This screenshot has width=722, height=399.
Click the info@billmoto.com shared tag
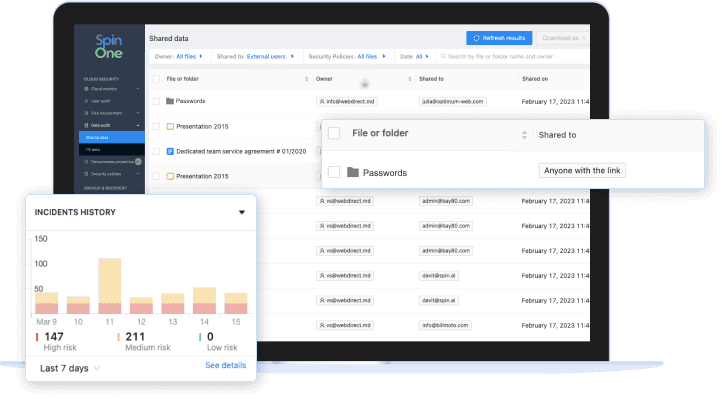coord(445,325)
